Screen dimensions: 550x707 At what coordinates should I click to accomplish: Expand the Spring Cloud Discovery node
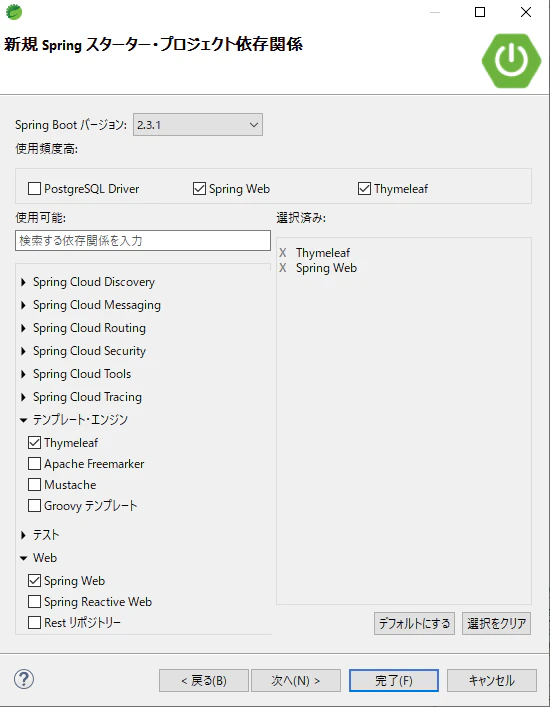[23, 282]
